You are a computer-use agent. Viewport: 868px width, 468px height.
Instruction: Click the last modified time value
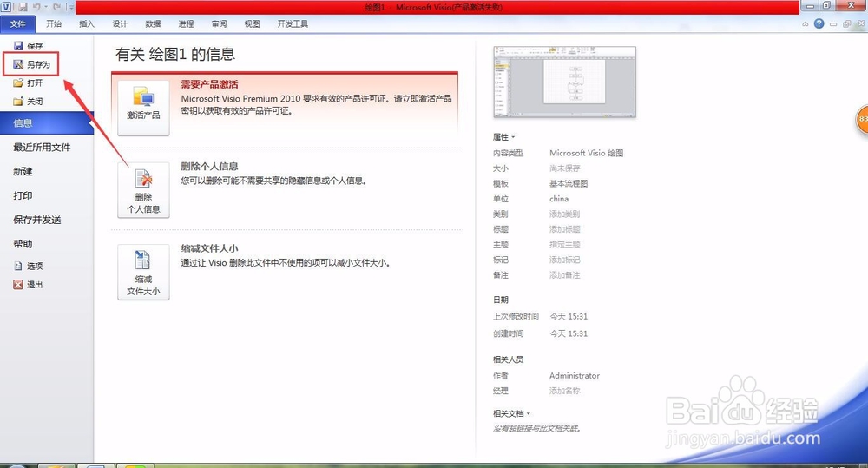(x=569, y=316)
